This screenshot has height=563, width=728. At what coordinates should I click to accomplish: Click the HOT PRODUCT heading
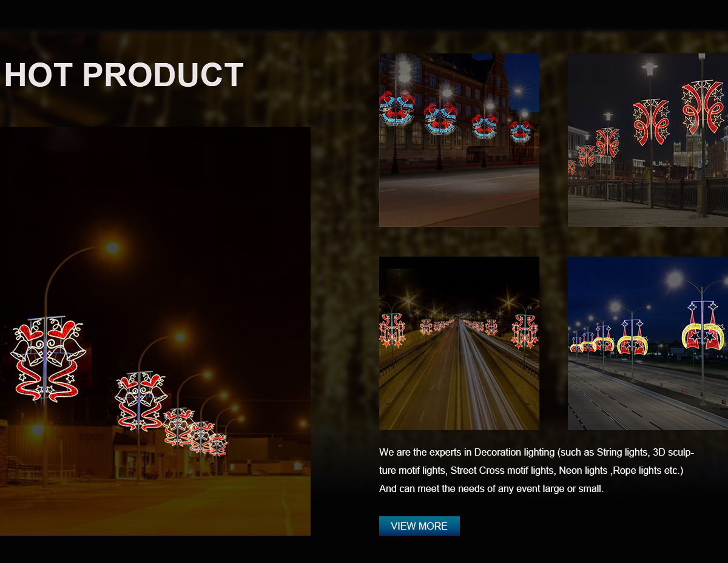pyautogui.click(x=124, y=75)
